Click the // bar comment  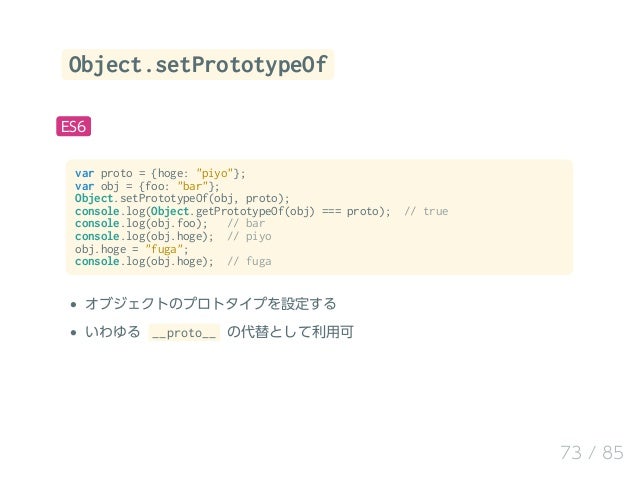click(246, 223)
